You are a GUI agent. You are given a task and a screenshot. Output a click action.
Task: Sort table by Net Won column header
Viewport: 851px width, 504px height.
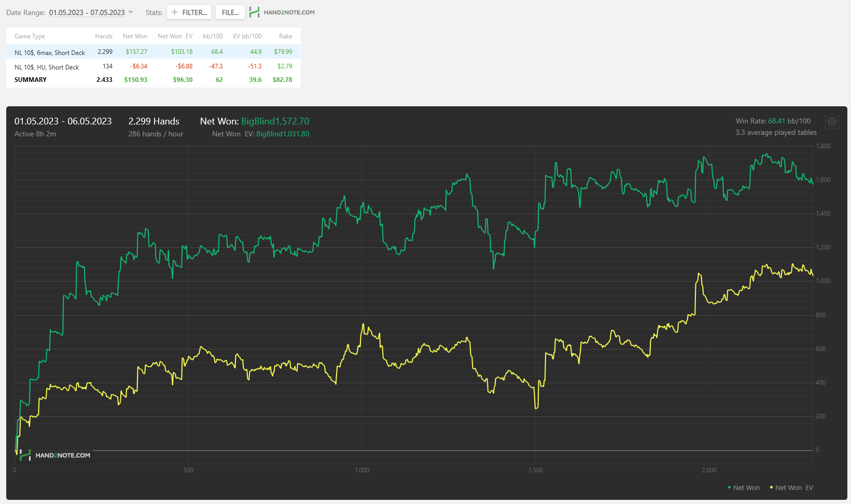pos(135,36)
